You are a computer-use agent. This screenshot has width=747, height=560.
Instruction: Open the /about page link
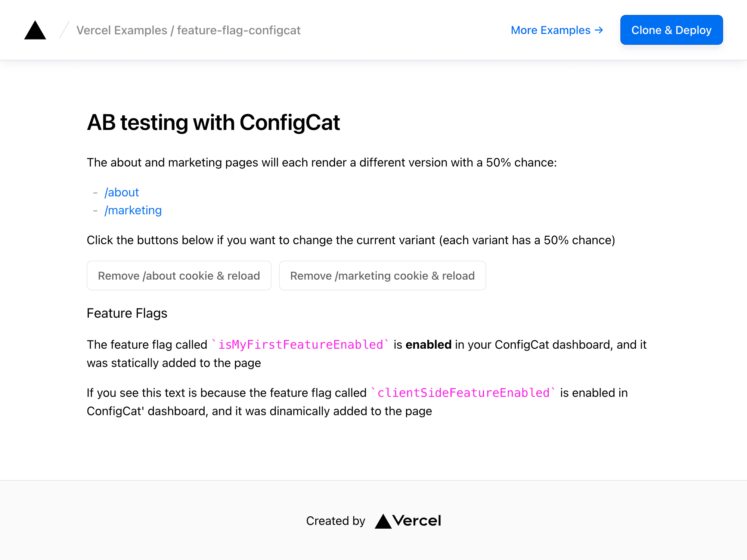[121, 192]
